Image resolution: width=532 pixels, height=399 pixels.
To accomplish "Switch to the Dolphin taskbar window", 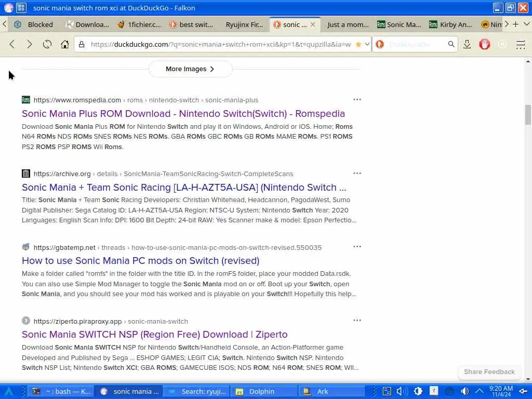I will [265, 392].
